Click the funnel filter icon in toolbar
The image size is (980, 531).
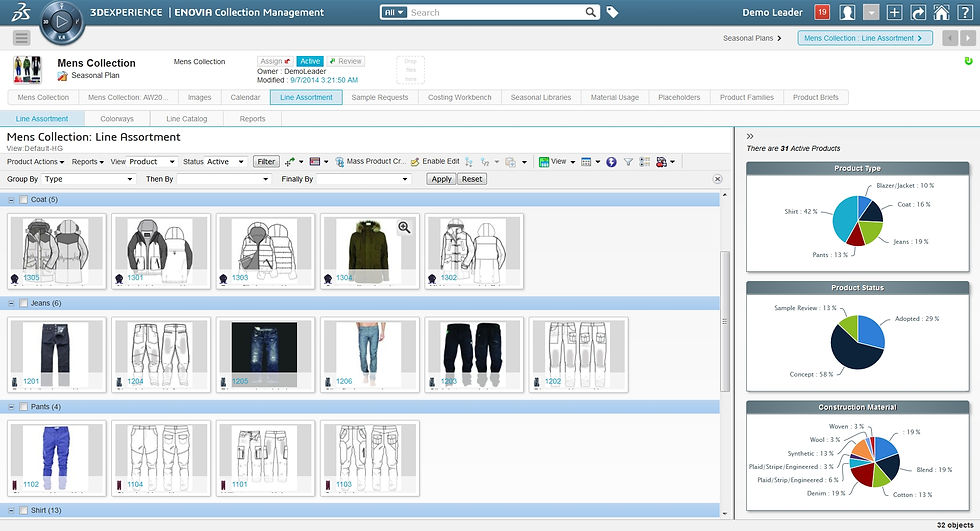(x=628, y=162)
